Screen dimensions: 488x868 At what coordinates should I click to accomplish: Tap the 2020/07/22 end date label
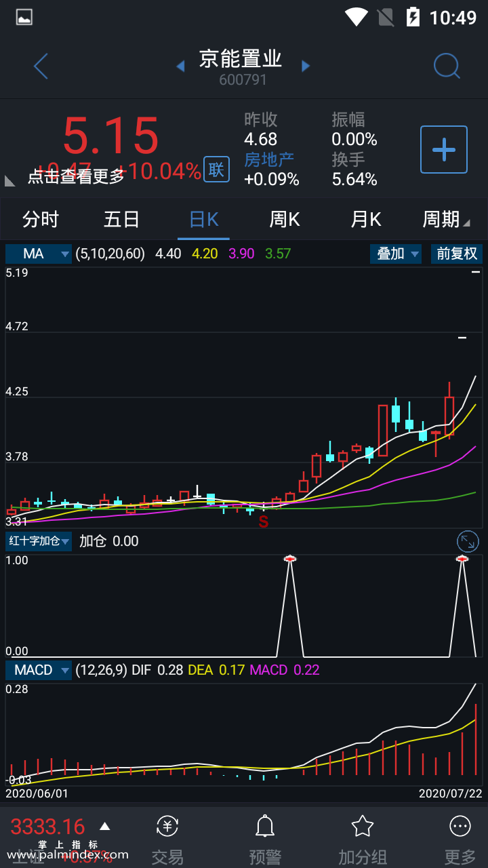click(451, 793)
